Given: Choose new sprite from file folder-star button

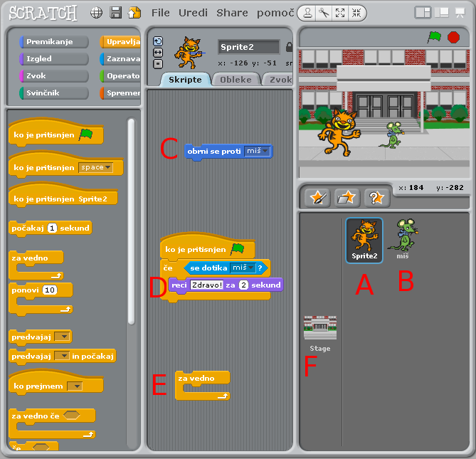Looking at the screenshot, I should 346,197.
